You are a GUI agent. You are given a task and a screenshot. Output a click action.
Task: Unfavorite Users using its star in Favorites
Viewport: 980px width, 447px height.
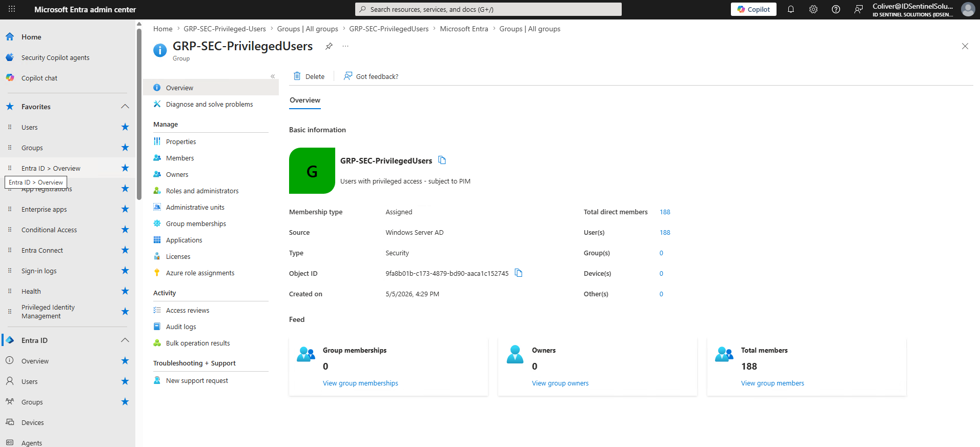tap(125, 127)
